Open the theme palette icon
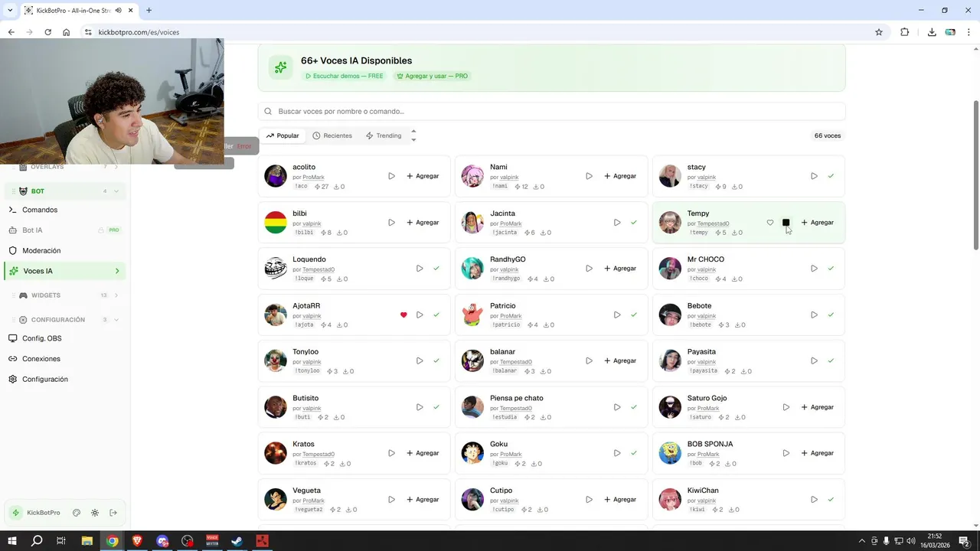Screen dimensions: 980x551 tap(77, 513)
